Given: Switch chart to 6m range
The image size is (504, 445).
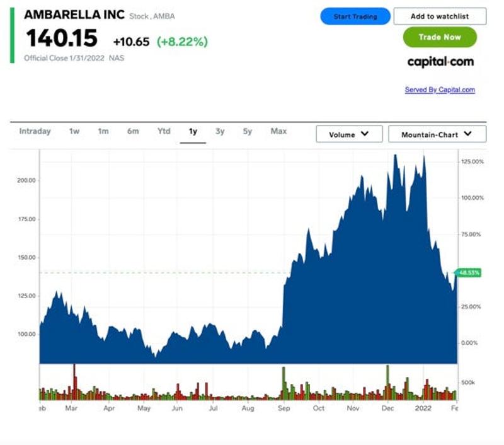Looking at the screenshot, I should [133, 131].
